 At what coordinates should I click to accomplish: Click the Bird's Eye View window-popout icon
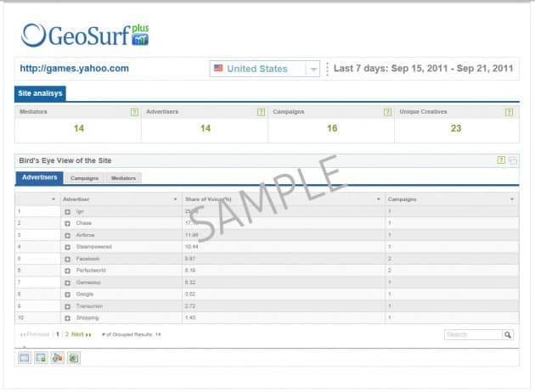(512, 160)
